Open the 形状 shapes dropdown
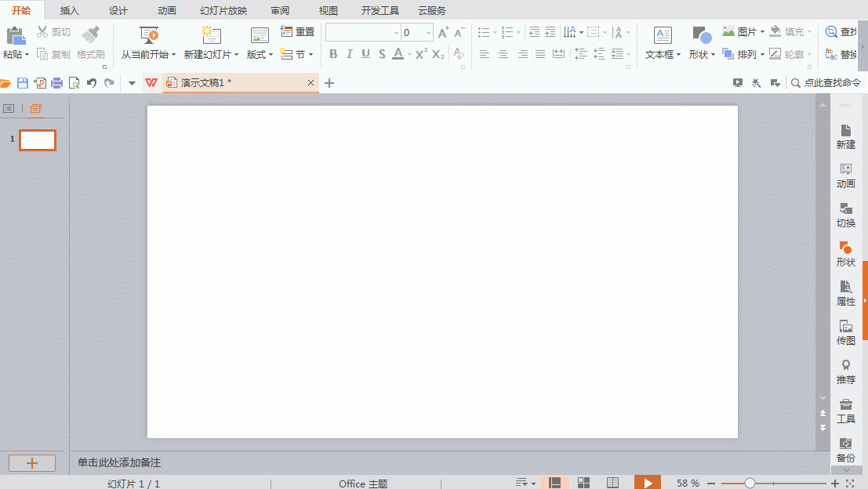Image resolution: width=868 pixels, height=489 pixels. click(702, 55)
